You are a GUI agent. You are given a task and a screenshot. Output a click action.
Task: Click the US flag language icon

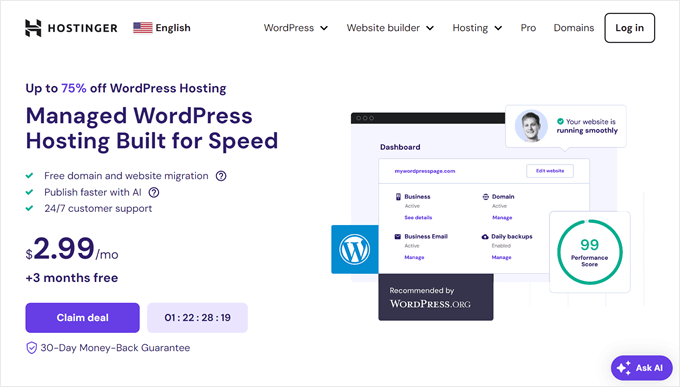click(143, 28)
